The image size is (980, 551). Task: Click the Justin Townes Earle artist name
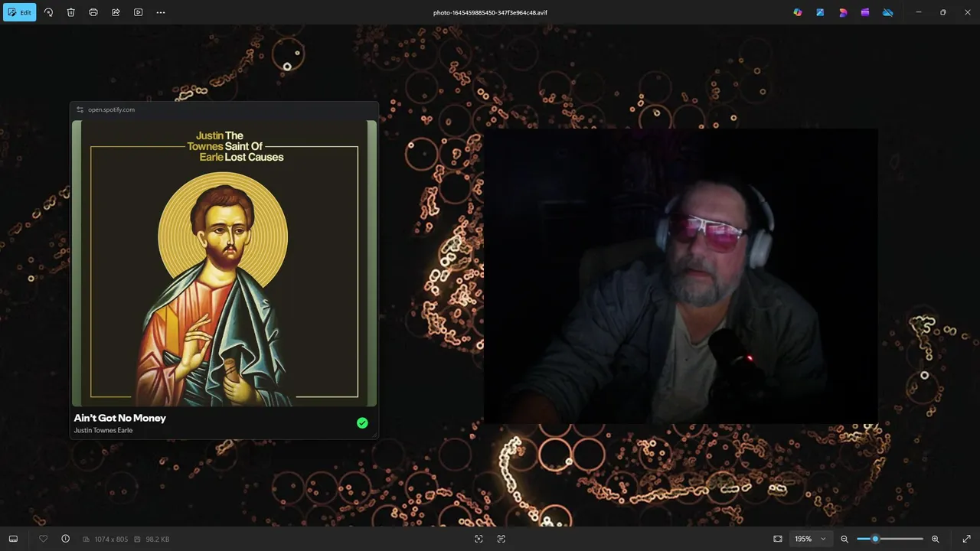coord(103,430)
